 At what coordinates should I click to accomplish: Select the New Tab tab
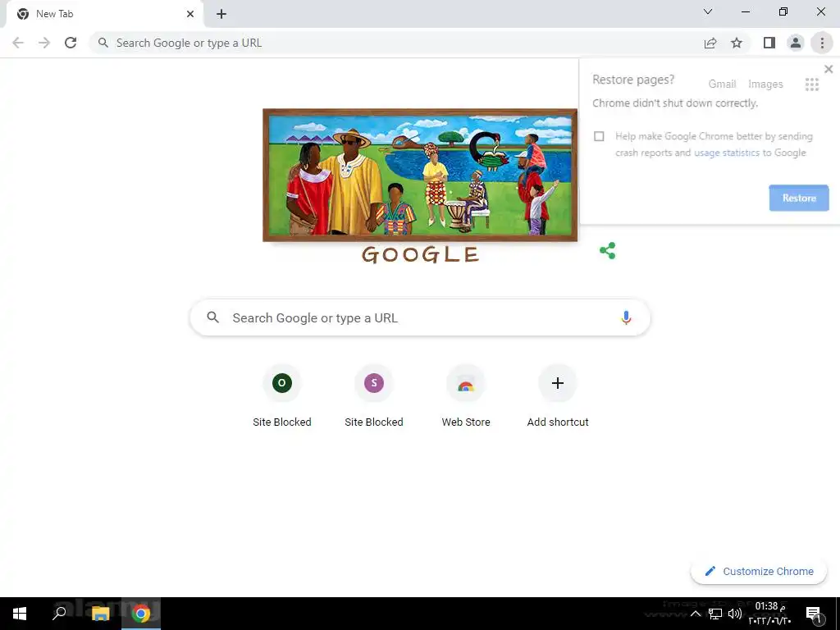click(x=104, y=14)
